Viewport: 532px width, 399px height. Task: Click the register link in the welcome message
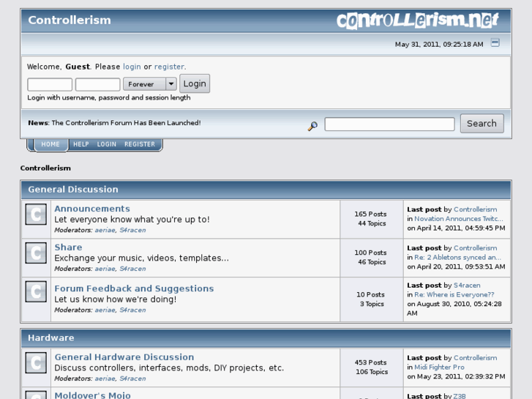(x=169, y=67)
